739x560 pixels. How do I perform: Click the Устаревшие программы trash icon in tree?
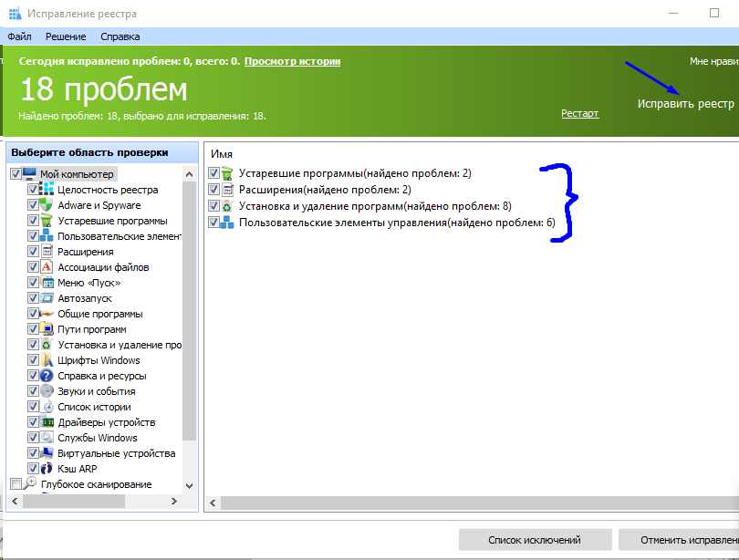(47, 221)
